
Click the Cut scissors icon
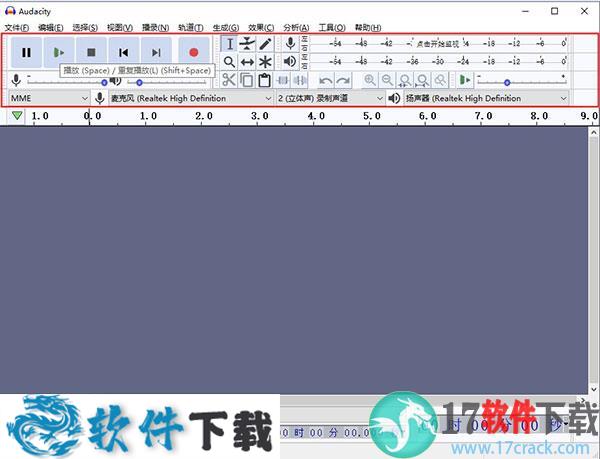[x=229, y=80]
